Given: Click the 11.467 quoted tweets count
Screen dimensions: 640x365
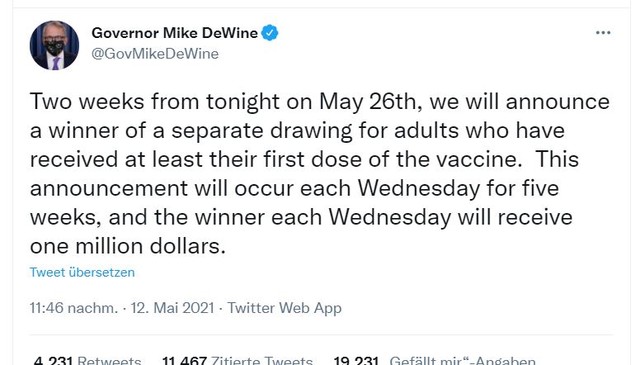Looking at the screenshot, I should pyautogui.click(x=184, y=360).
